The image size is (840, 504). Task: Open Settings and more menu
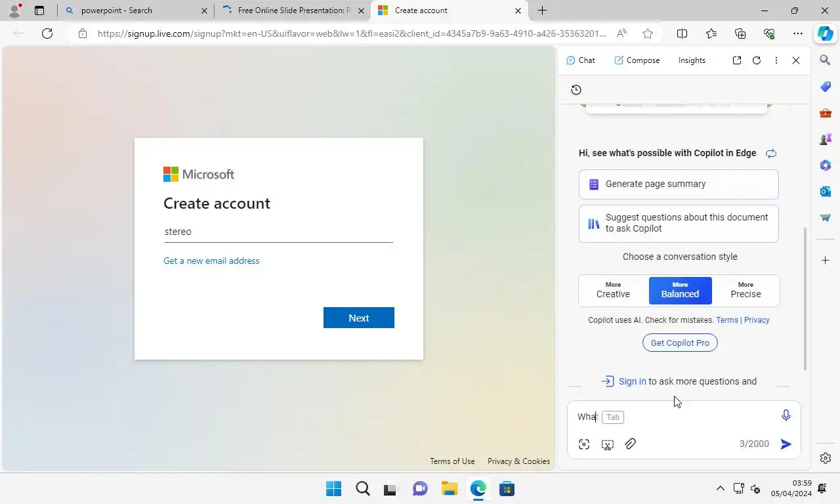pyautogui.click(x=798, y=33)
